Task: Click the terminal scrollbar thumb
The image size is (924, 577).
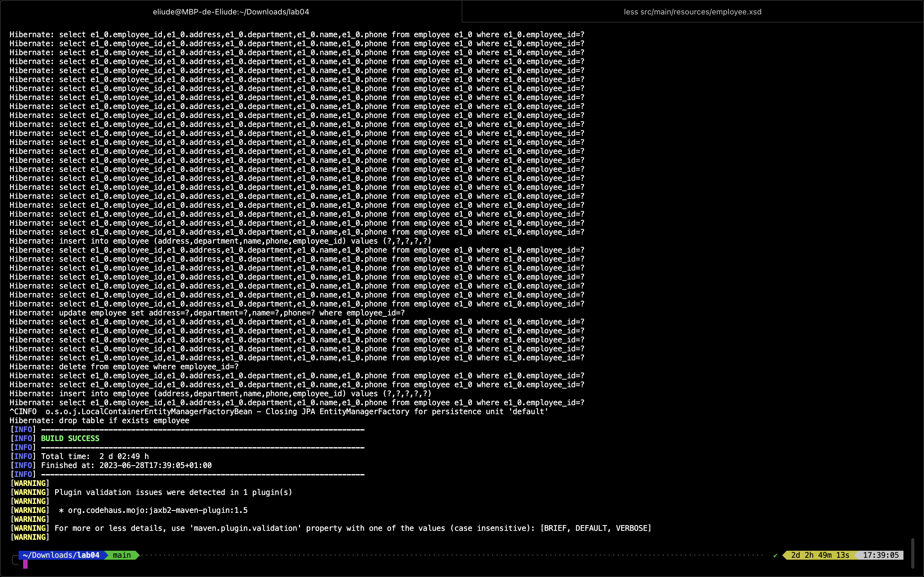Action: (x=912, y=553)
